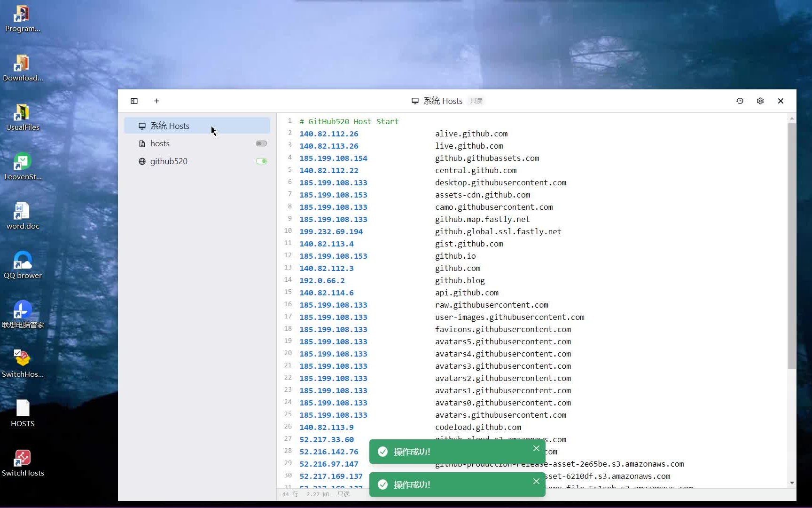Click avatars0.githubusercontent.com hostname
812x508 pixels.
point(503,403)
